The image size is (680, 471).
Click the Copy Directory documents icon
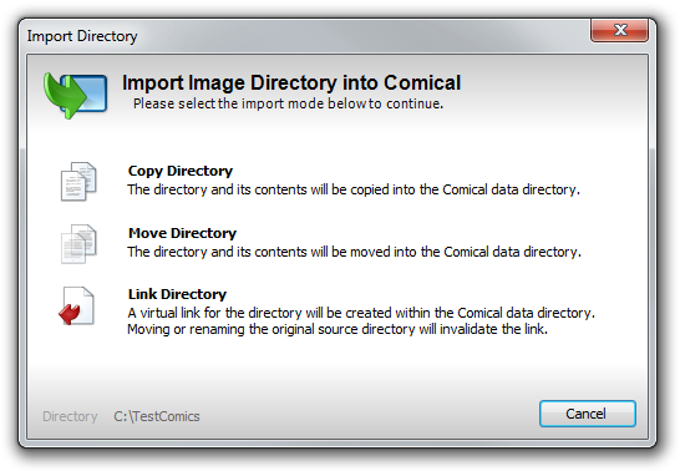pyautogui.click(x=78, y=181)
